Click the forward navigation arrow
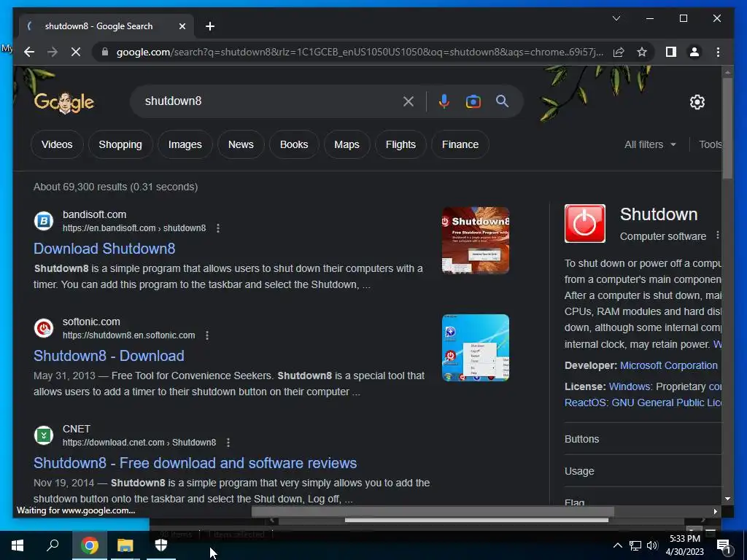Screen dimensions: 747x560 (53, 52)
